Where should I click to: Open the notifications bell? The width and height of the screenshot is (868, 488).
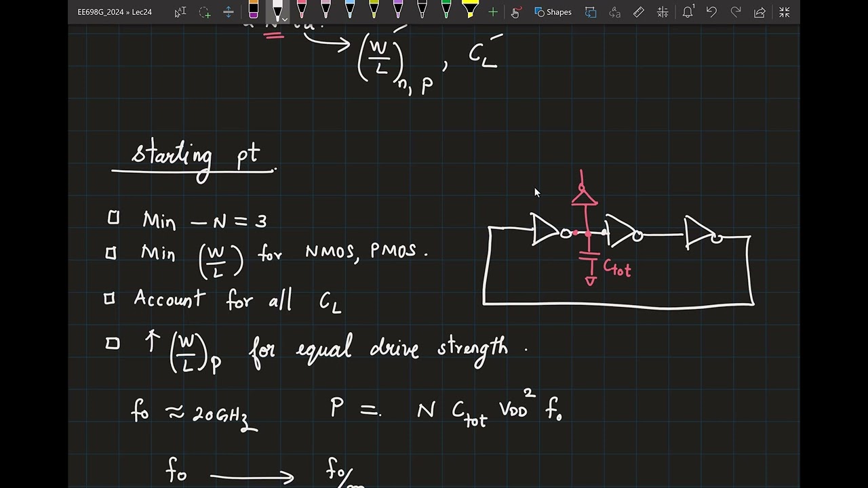[688, 12]
